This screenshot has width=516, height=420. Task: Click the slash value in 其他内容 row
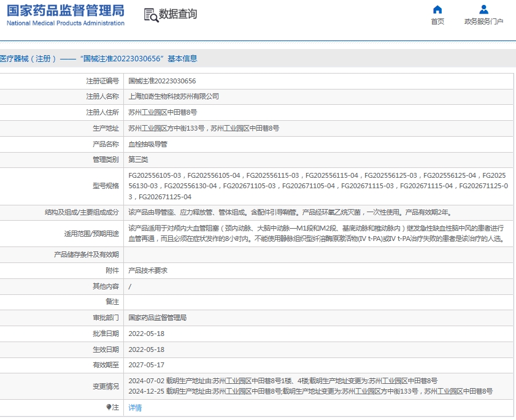pos(129,286)
